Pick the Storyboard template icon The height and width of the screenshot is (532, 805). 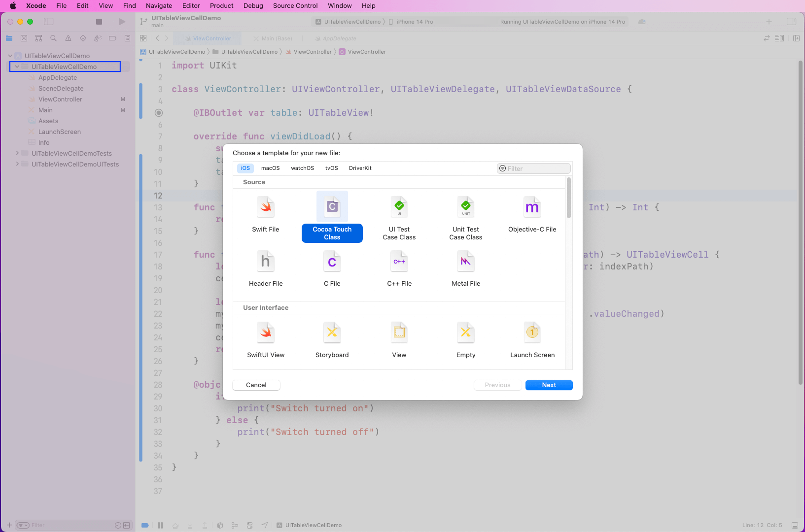[332, 333]
